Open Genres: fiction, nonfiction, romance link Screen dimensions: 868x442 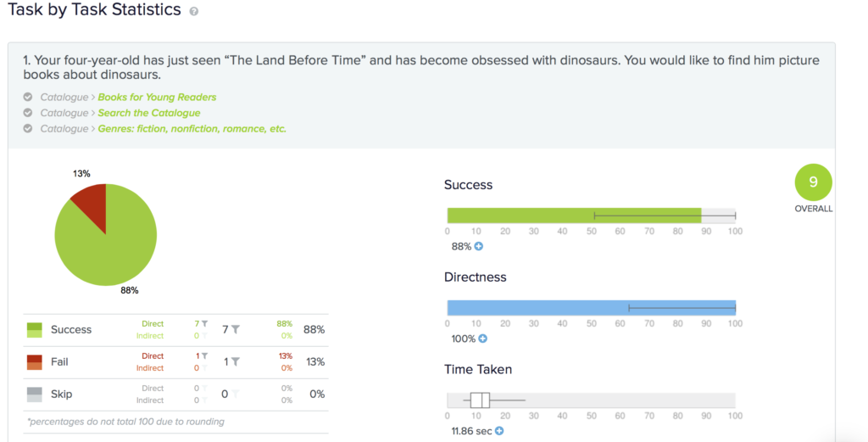tap(192, 128)
